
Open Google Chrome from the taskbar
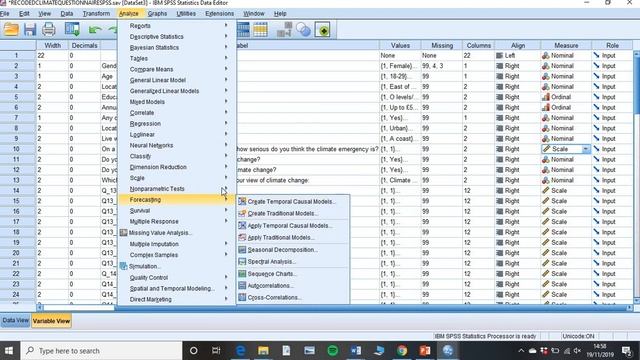[x=402, y=351]
